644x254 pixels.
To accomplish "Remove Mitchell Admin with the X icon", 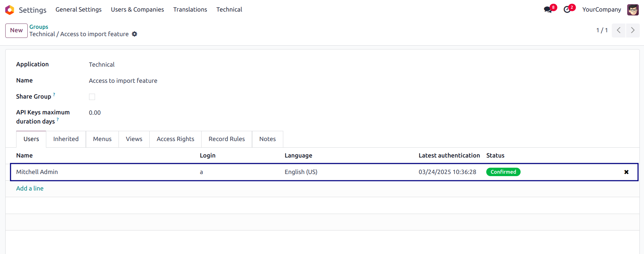I will coord(626,172).
